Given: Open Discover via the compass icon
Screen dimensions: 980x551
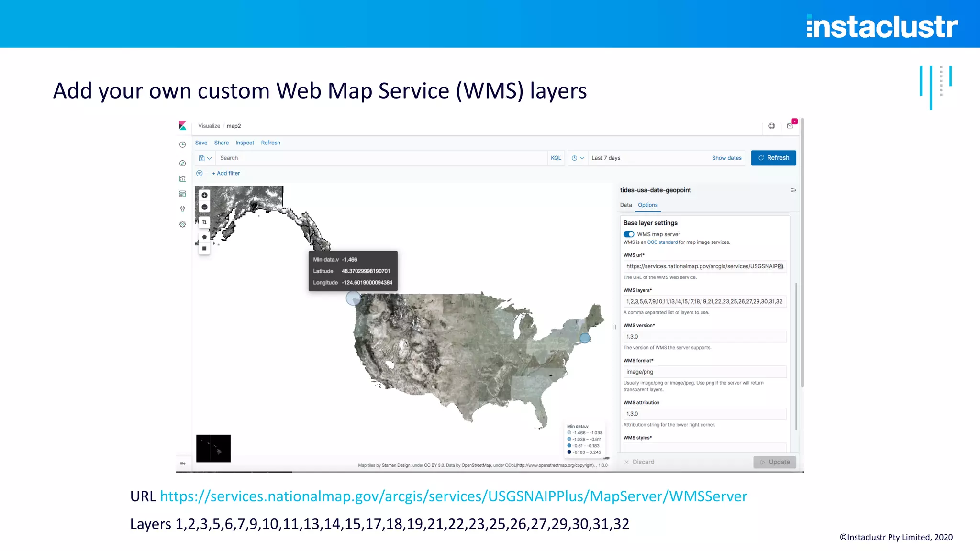Looking at the screenshot, I should click(182, 164).
